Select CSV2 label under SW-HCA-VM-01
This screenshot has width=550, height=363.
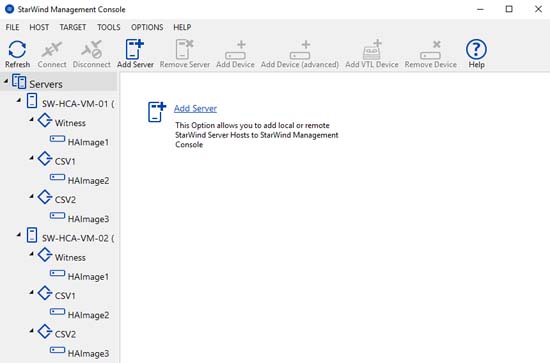click(x=65, y=200)
